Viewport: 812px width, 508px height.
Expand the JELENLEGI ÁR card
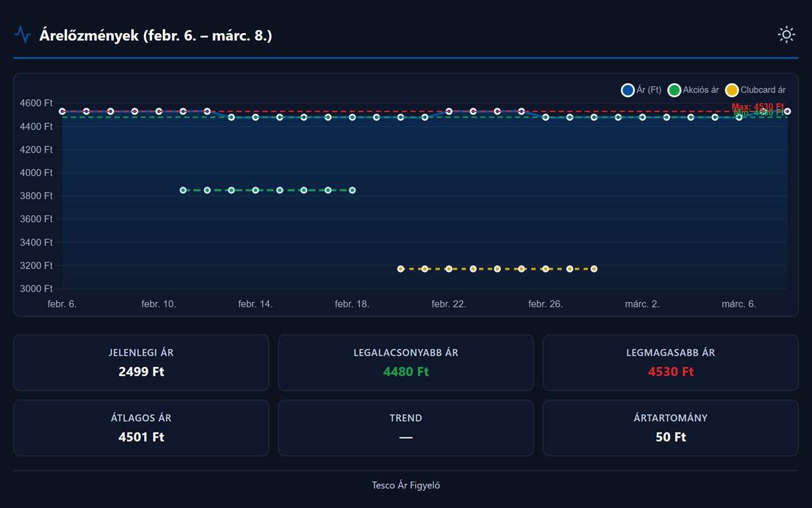[x=141, y=363]
